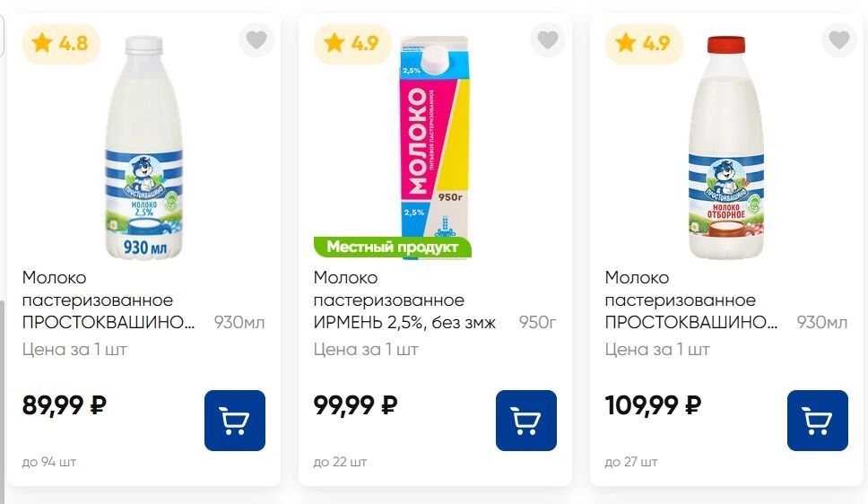This screenshot has width=868, height=504.
Task: Click the 99,99 ₽ price
Action: tap(356, 405)
